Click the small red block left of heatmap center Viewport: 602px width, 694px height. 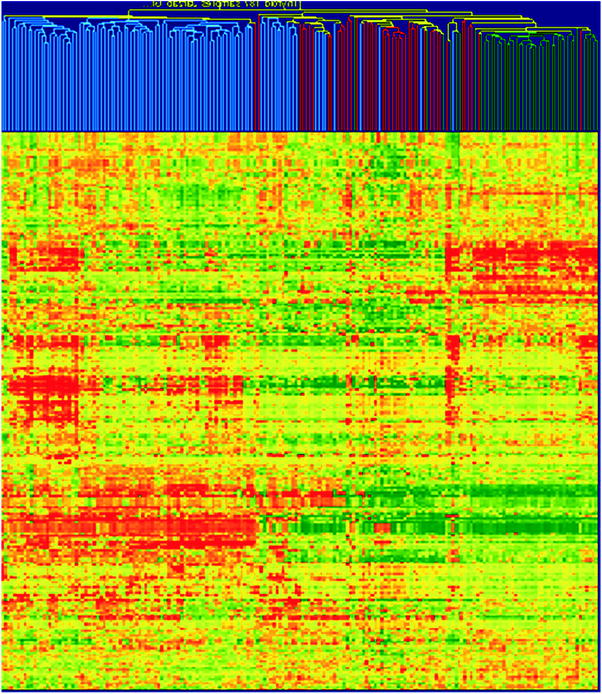[x=213, y=345]
